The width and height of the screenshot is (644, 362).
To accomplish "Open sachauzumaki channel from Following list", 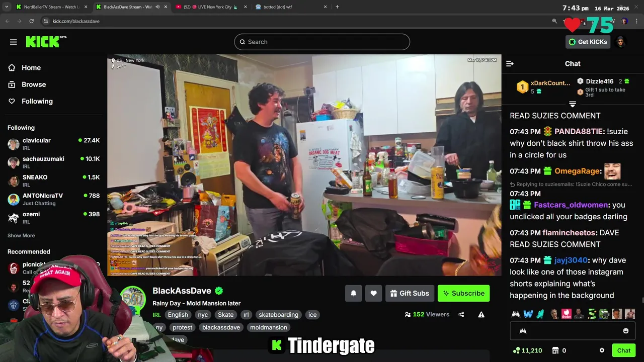I will [53, 162].
